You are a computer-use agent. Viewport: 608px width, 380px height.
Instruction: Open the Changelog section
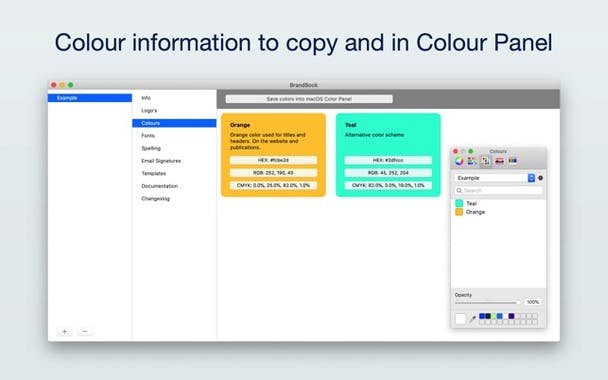coord(174,199)
